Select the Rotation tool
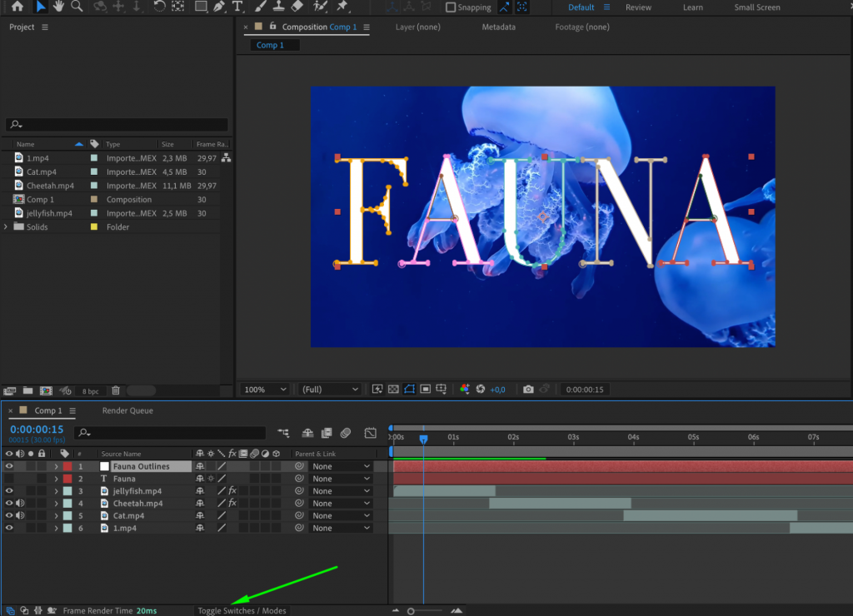 click(x=158, y=7)
